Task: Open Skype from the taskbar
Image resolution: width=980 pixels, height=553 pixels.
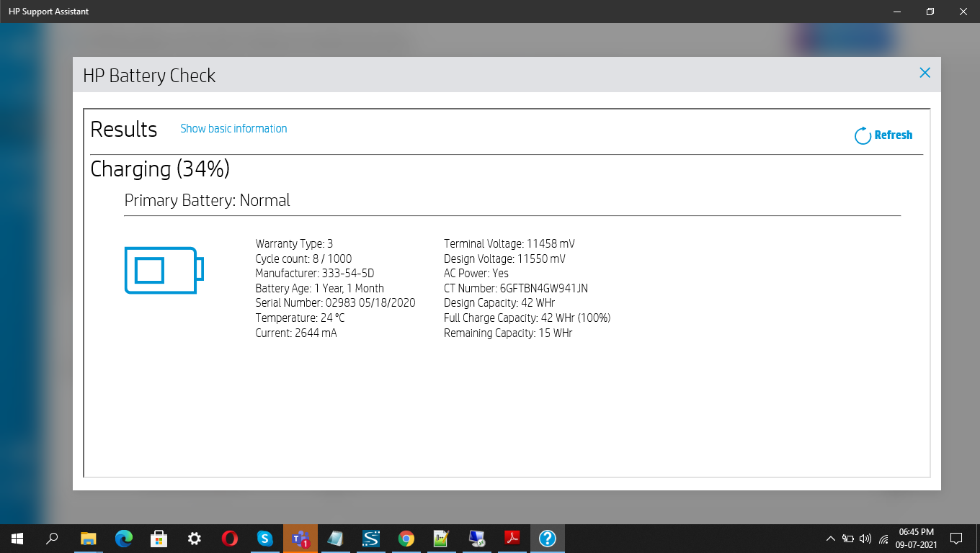Action: (264, 538)
